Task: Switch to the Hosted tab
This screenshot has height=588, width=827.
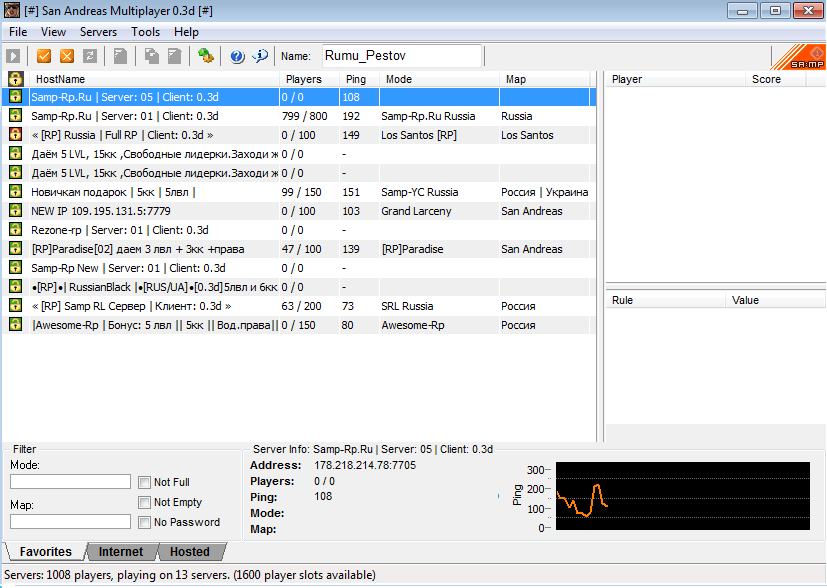Action: coord(189,552)
